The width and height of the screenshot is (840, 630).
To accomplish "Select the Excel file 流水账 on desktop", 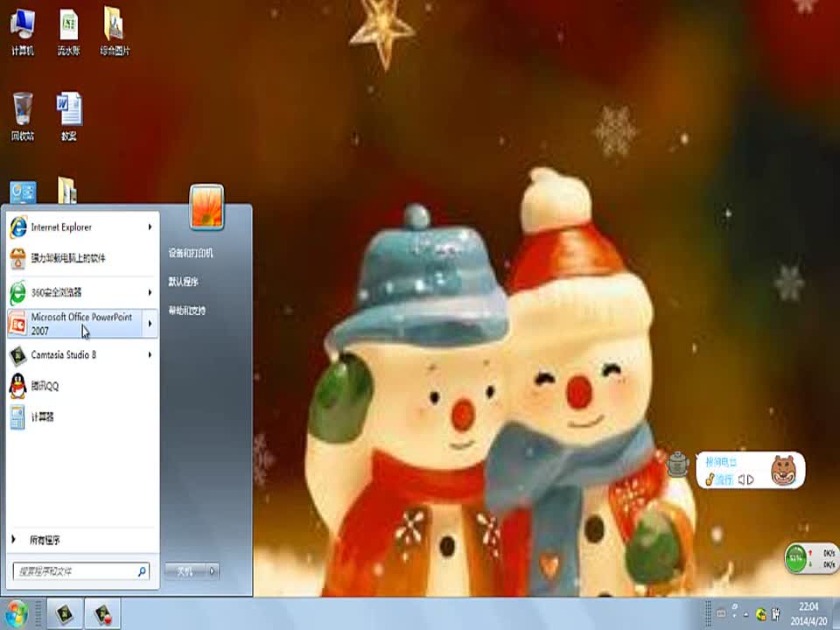I will pyautogui.click(x=69, y=31).
